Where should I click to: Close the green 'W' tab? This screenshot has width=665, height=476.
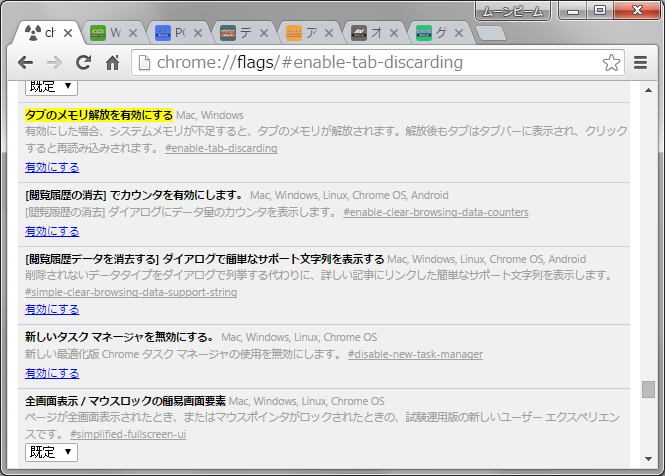pyautogui.click(x=133, y=33)
